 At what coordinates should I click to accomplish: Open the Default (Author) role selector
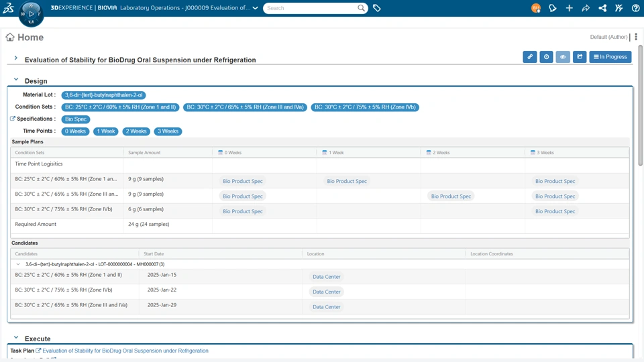[x=608, y=37]
